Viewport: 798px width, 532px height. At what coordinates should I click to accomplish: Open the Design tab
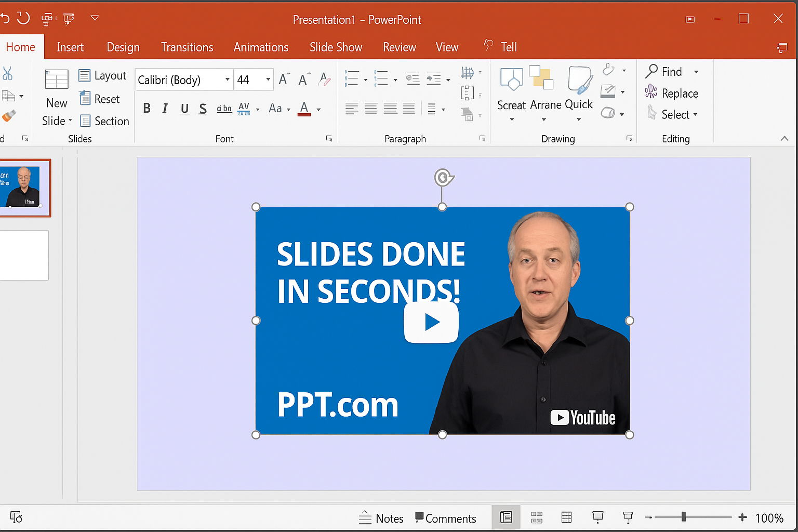[123, 47]
